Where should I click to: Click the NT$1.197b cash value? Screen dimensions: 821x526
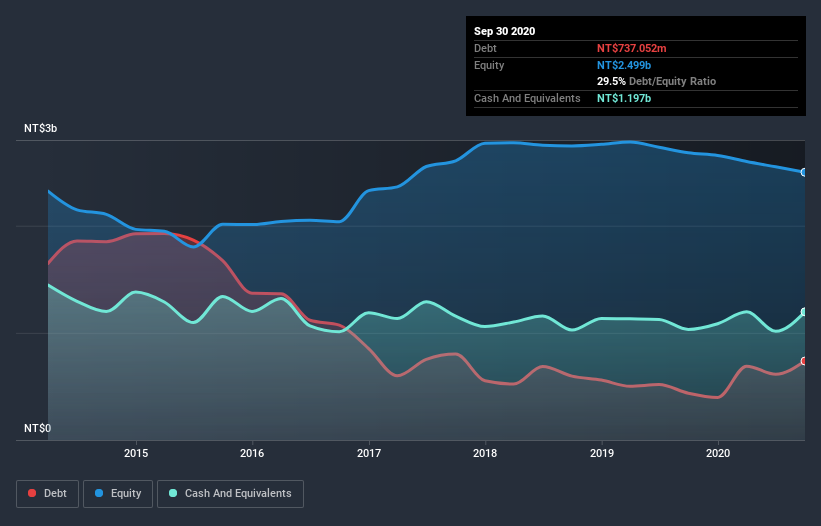pyautogui.click(x=624, y=98)
